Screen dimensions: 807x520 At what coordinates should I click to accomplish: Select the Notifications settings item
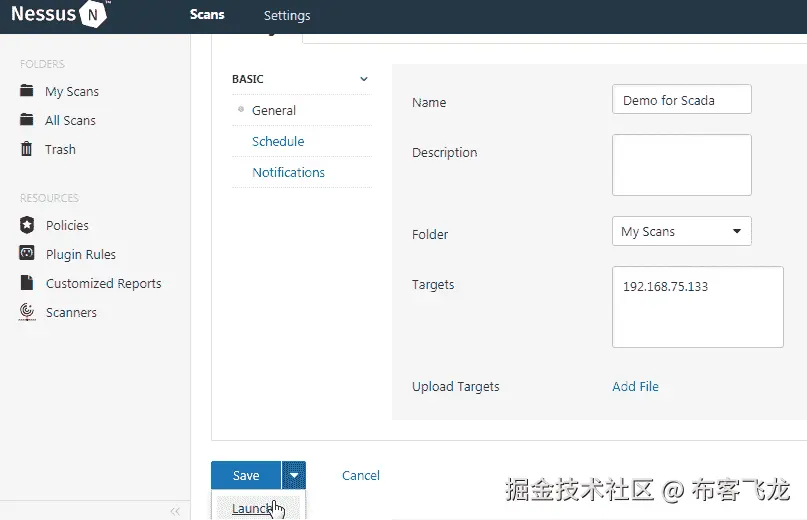point(288,172)
